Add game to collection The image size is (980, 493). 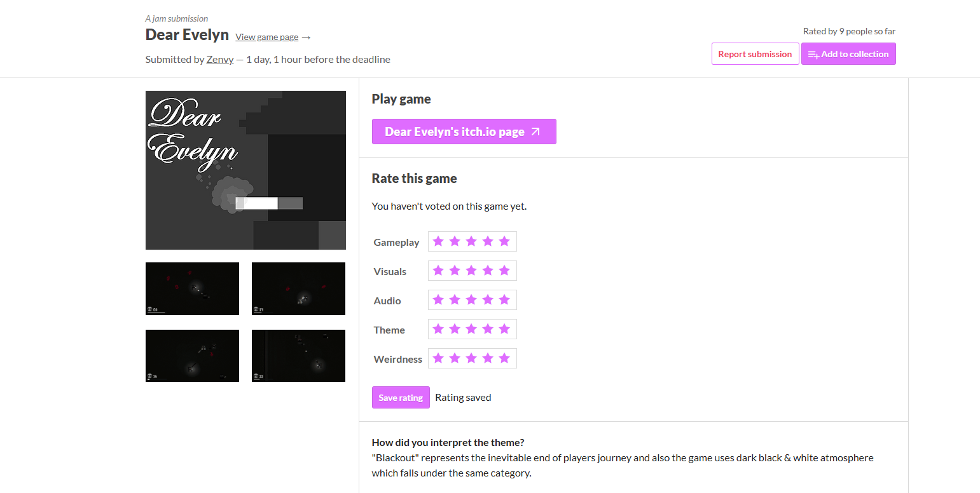pos(848,54)
